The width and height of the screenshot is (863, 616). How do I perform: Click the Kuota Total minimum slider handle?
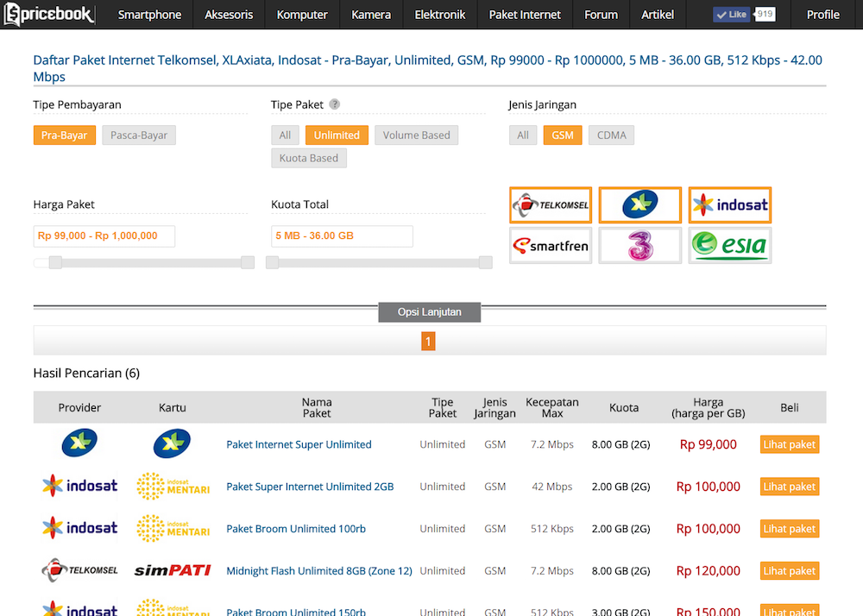(x=273, y=262)
